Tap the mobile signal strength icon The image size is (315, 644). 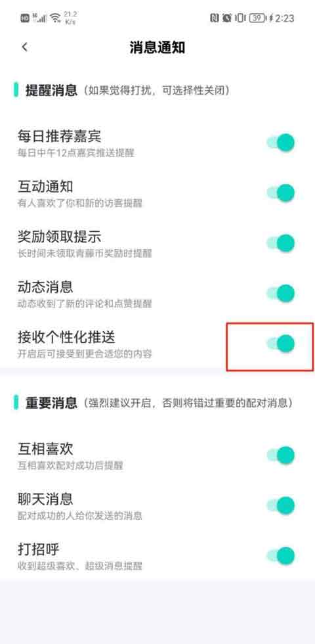pyautogui.click(x=40, y=18)
